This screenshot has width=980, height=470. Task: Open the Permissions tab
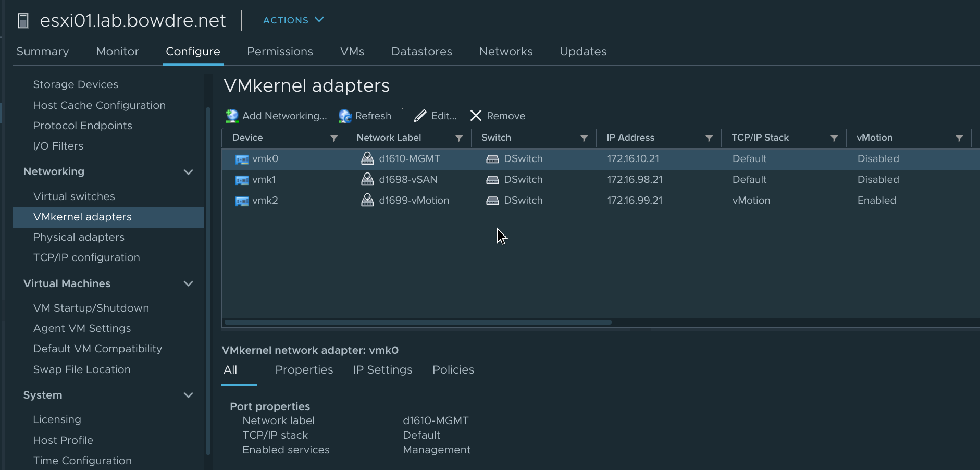(x=280, y=52)
